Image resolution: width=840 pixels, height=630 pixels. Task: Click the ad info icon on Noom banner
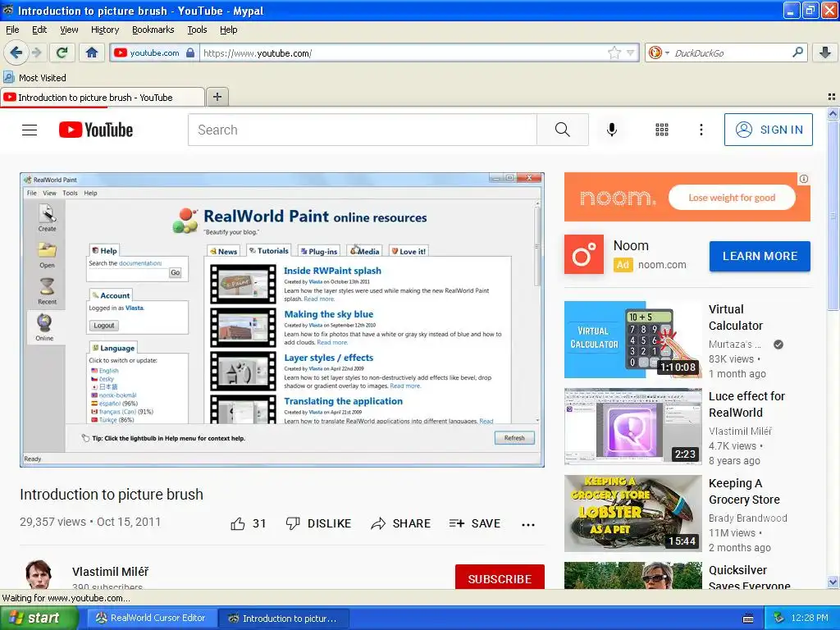804,179
